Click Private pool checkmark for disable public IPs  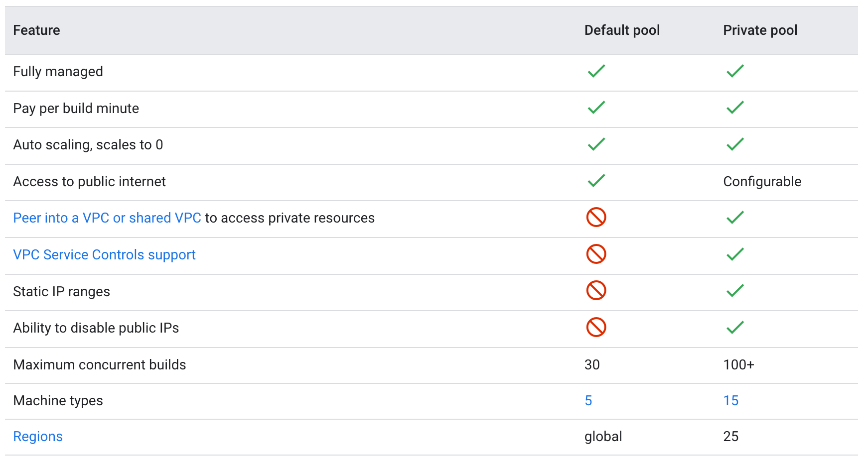point(735,328)
